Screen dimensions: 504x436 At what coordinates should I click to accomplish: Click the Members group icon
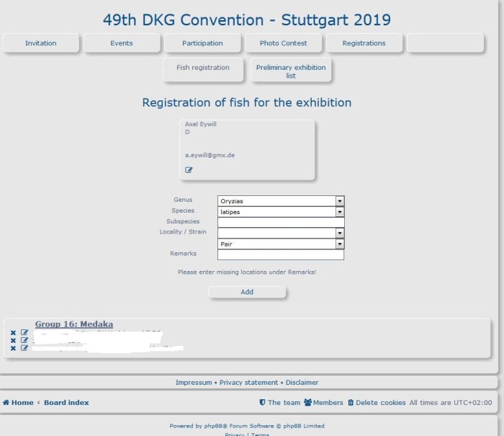tap(307, 403)
